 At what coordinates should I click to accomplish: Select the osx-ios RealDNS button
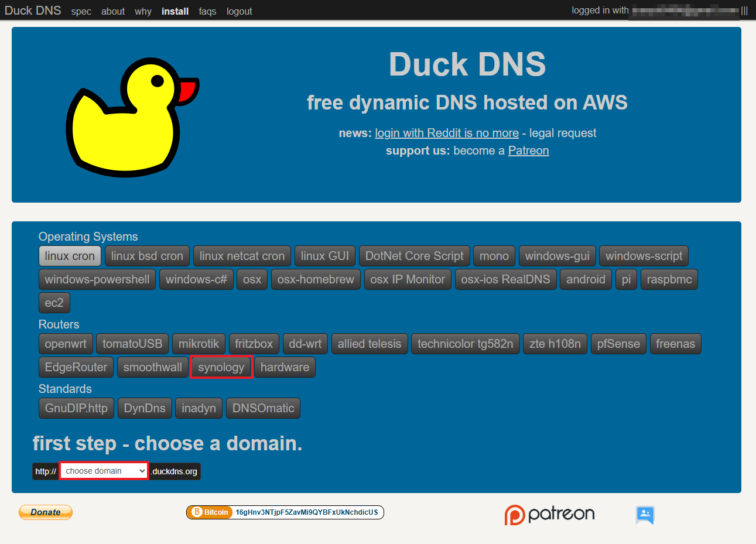[505, 279]
